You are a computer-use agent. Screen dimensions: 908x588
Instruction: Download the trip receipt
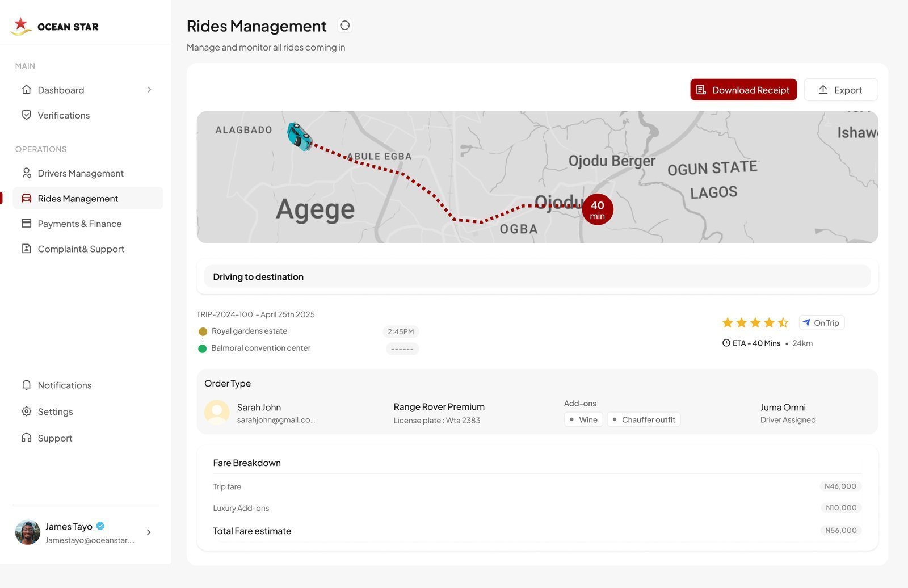click(x=743, y=90)
